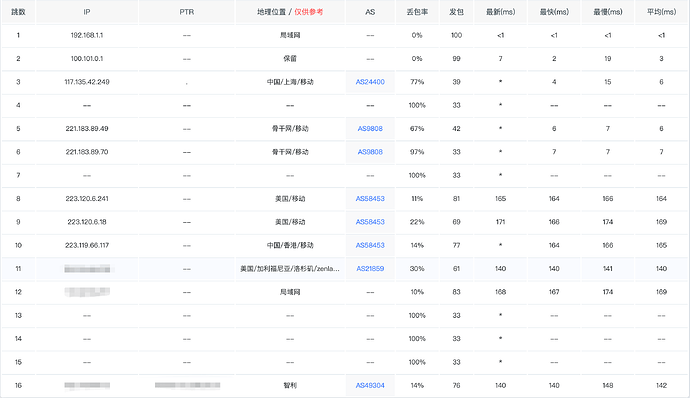Screen dimensions: 690x398
Task: Open the AS58453 link for 223.119.66.117
Action: tap(370, 245)
